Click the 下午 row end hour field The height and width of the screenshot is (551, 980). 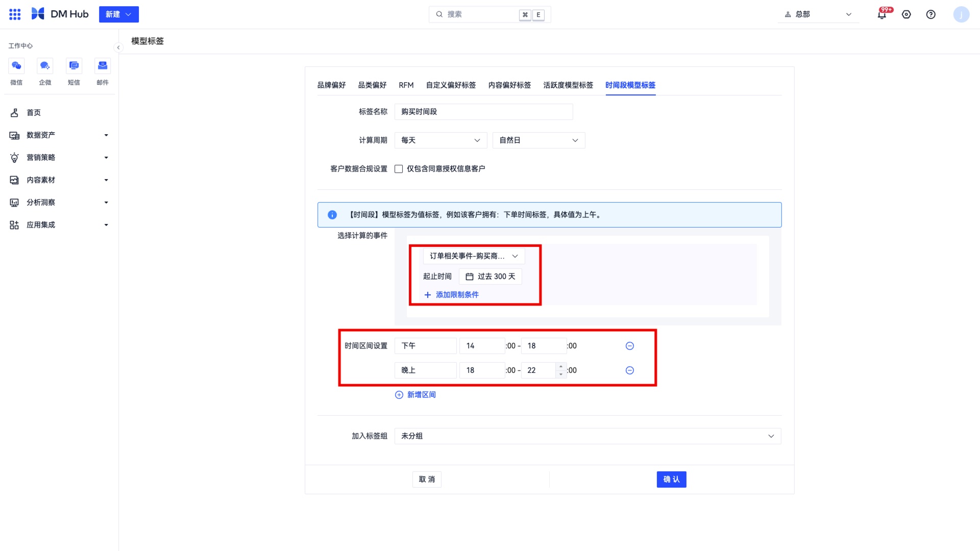[544, 346]
